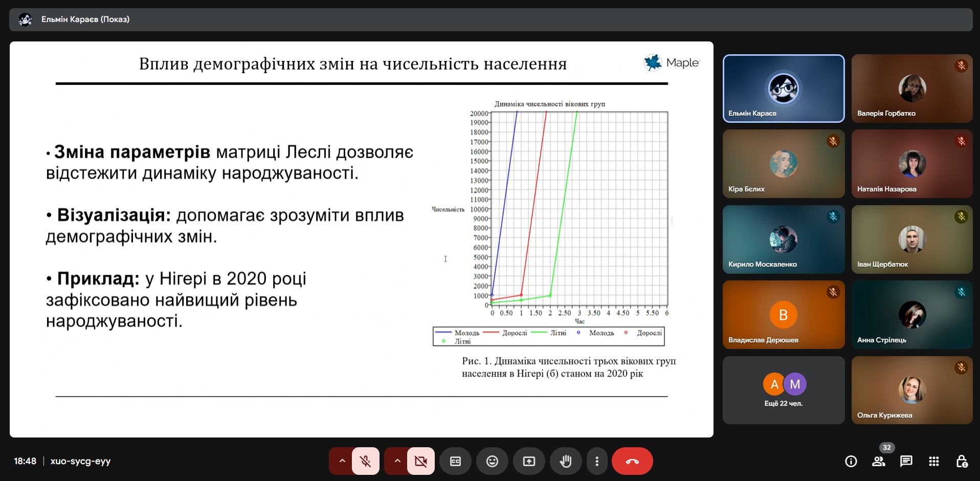The width and height of the screenshot is (980, 481).
Task: Leave the call with red hang-up button
Action: (x=632, y=461)
